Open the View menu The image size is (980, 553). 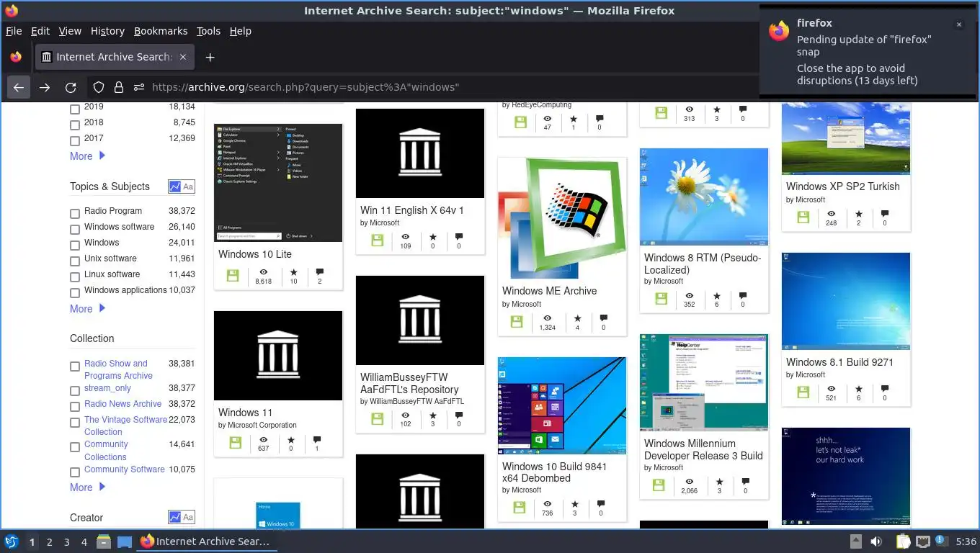point(70,31)
